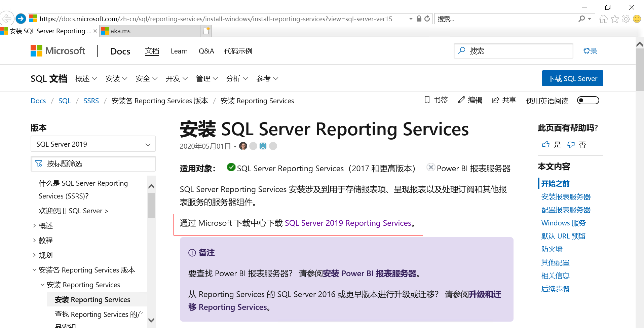This screenshot has height=328, width=644.
Task: Click the Docs header link
Action: coord(120,51)
